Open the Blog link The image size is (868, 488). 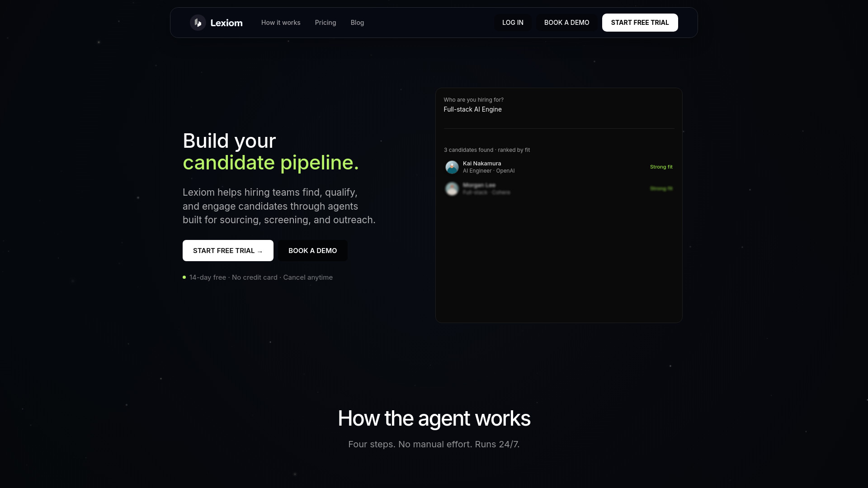click(357, 23)
